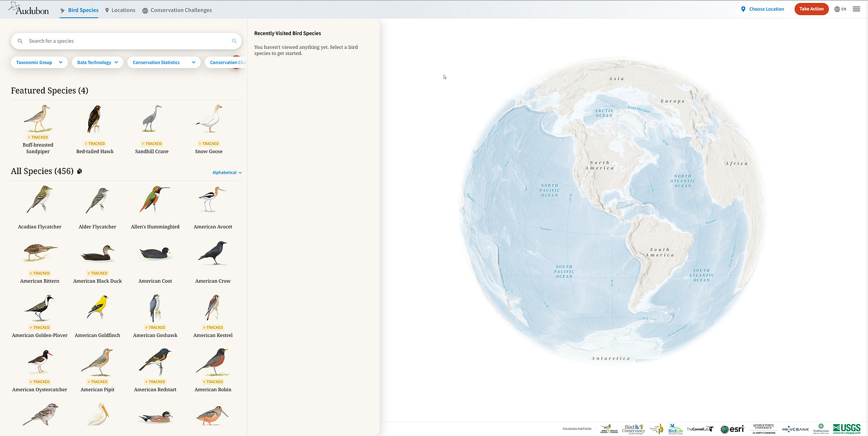This screenshot has height=436, width=868.
Task: Open the American Coot illustration
Action: click(x=154, y=253)
